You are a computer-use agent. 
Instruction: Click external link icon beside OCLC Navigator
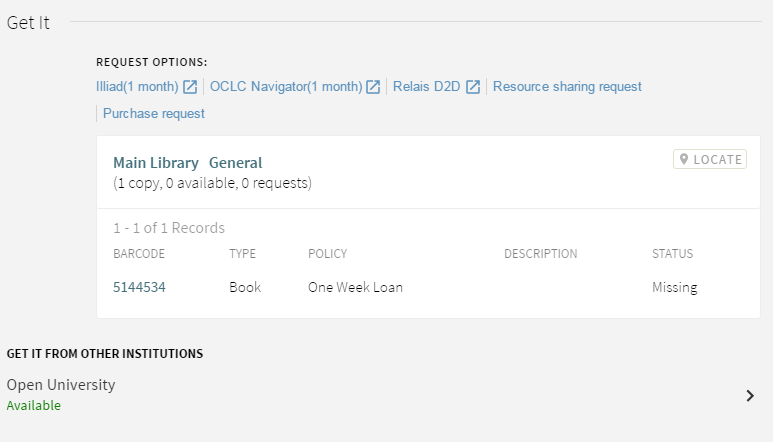tap(373, 87)
